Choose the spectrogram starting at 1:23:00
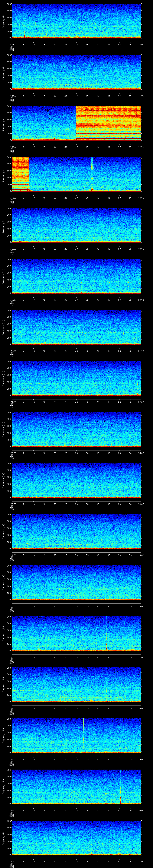 pos(77,481)
